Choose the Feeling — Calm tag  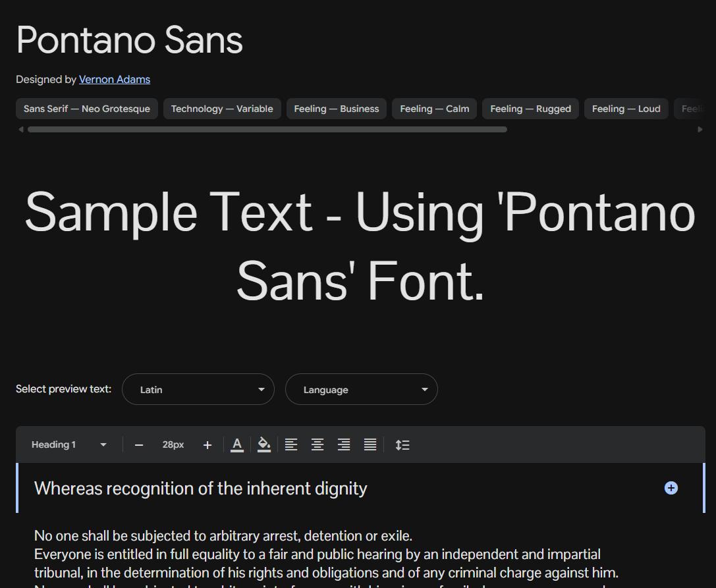[x=434, y=109]
